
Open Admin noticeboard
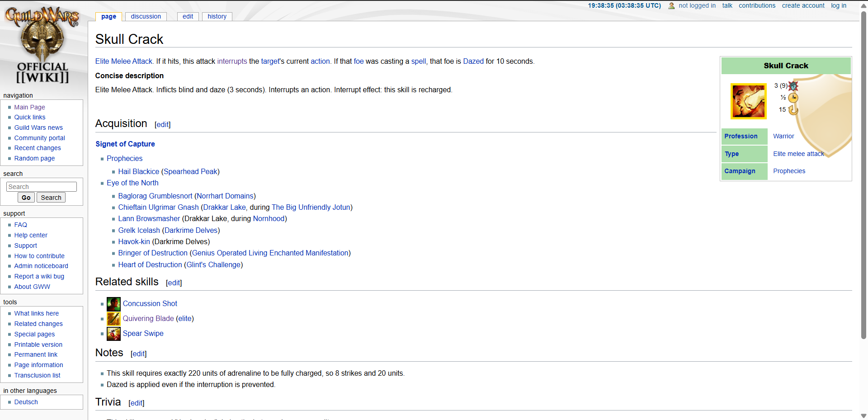tap(41, 266)
